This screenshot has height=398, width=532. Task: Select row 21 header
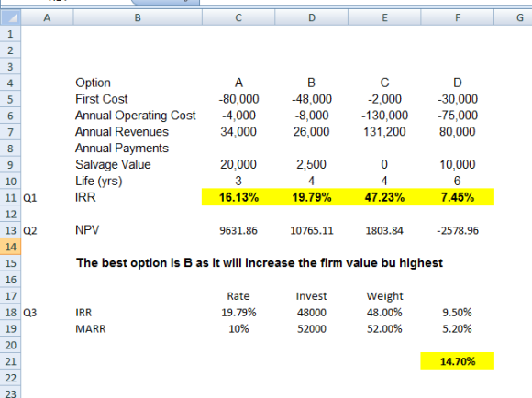click(10, 361)
